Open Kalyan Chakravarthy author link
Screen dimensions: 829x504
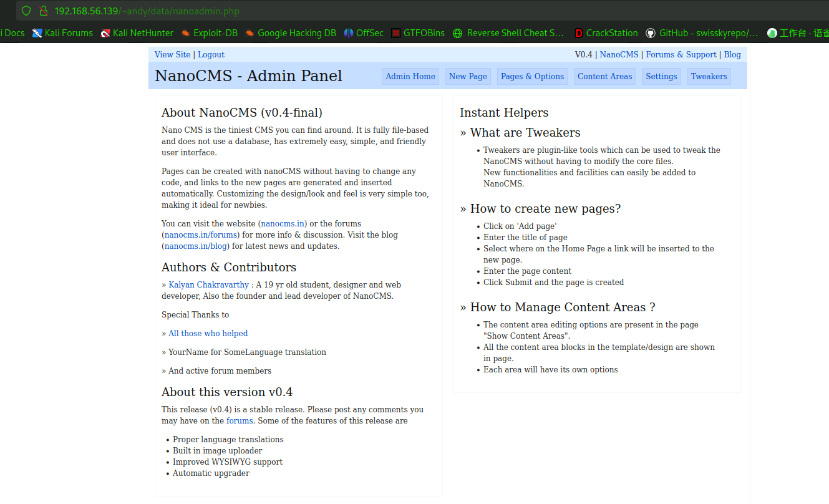(x=209, y=284)
